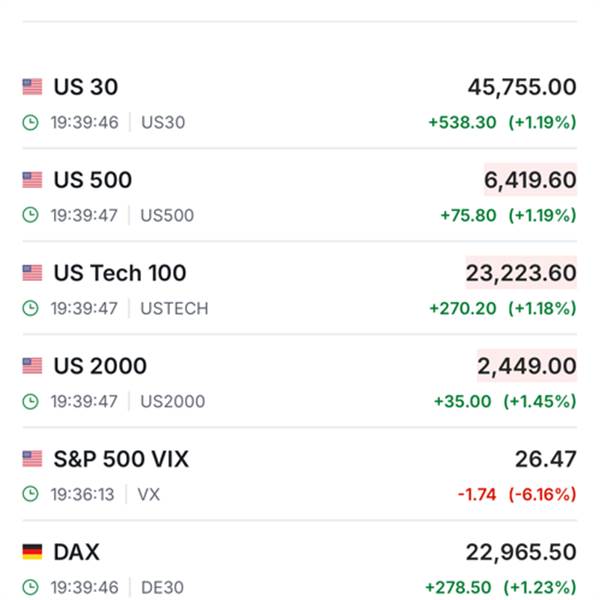
Task: Click the US Tech 100 price 23,223.60
Action: coord(521,273)
